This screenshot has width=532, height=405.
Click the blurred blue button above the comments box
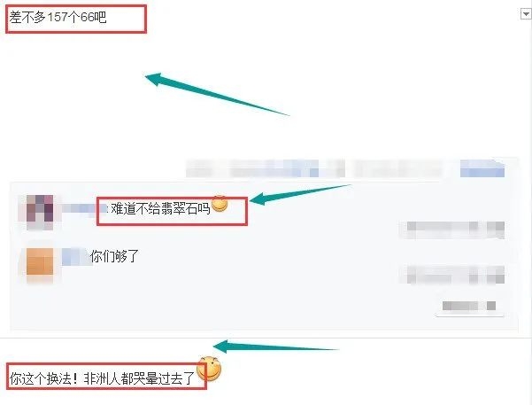click(482, 168)
